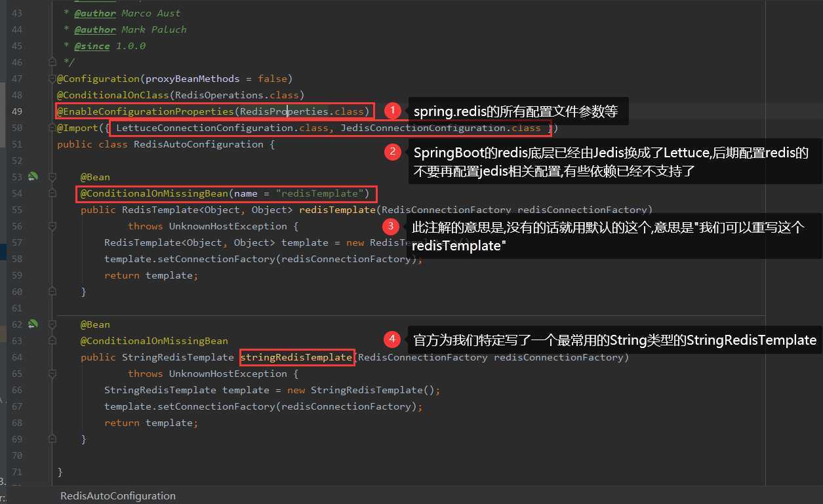This screenshot has width=823, height=504.
Task: Click the RedisAutoConfiguration class name on line 51
Action: coord(199,144)
